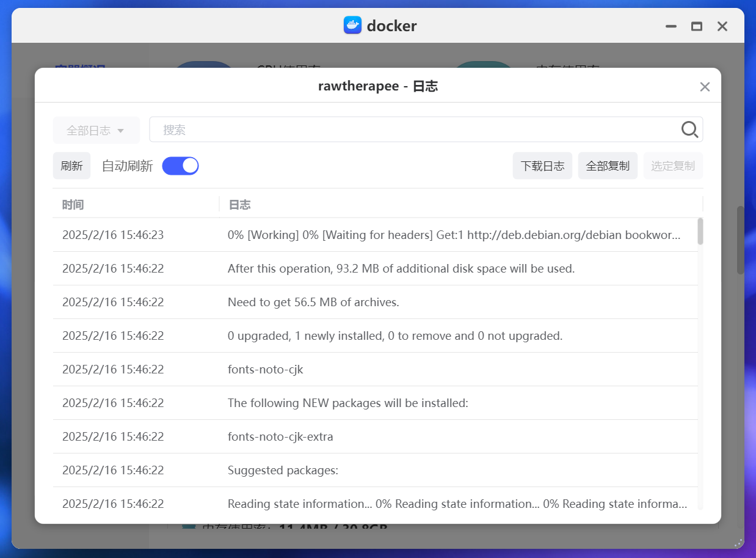Click the 下载日志 button
This screenshot has height=558, width=756.
pyautogui.click(x=542, y=166)
